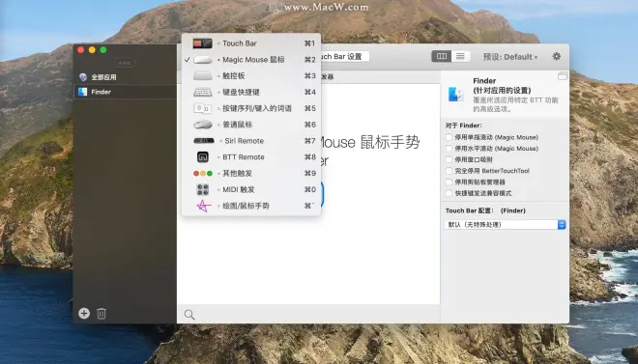Click the 绘图/鼠标手势 star icon

[x=203, y=206]
